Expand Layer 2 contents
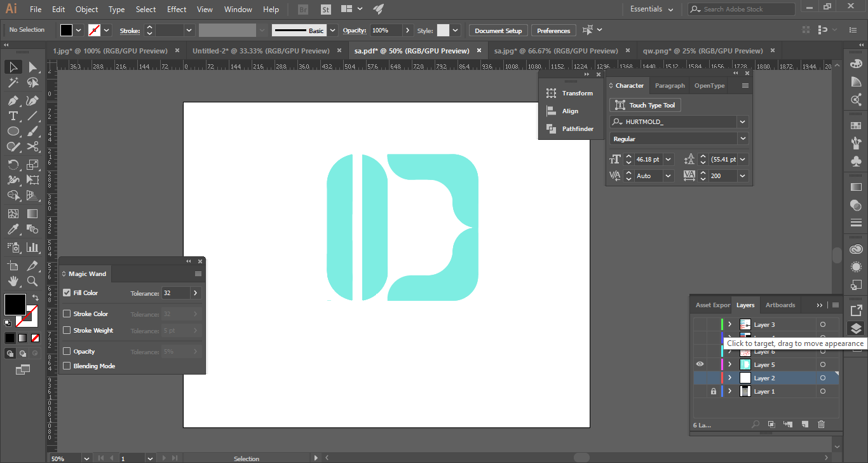868x463 pixels. point(729,378)
